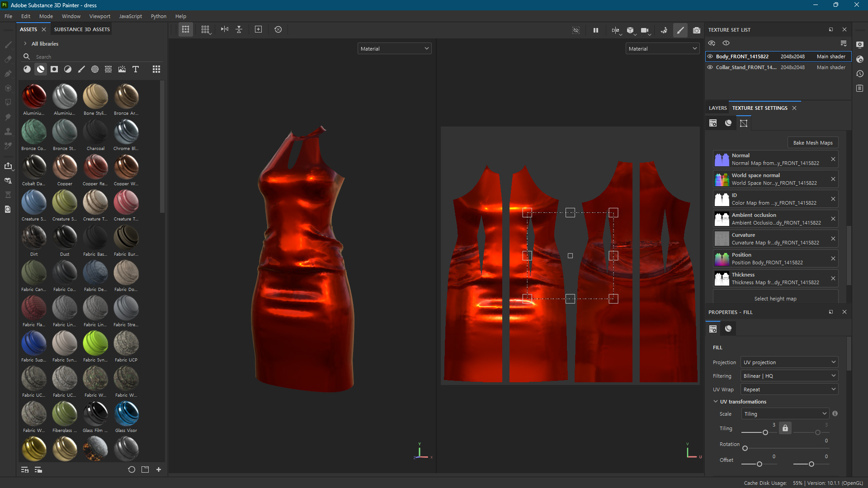Hide the Body_FRONT_1415822 texture set
The image size is (868, 488).
[710, 56]
